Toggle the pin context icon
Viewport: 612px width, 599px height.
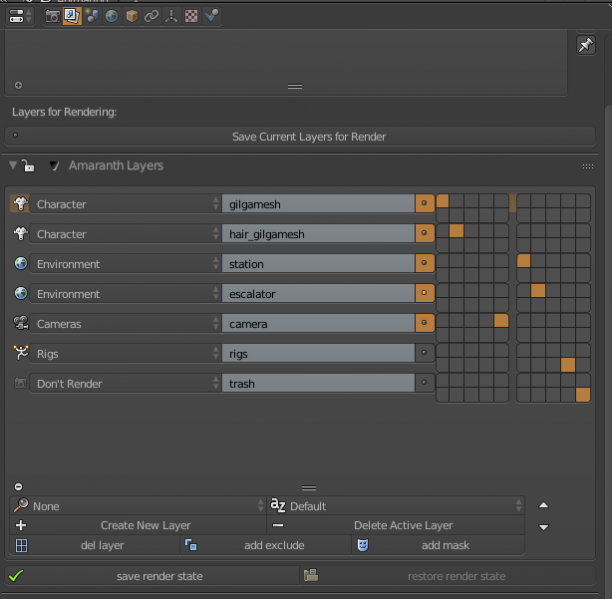(x=585, y=45)
